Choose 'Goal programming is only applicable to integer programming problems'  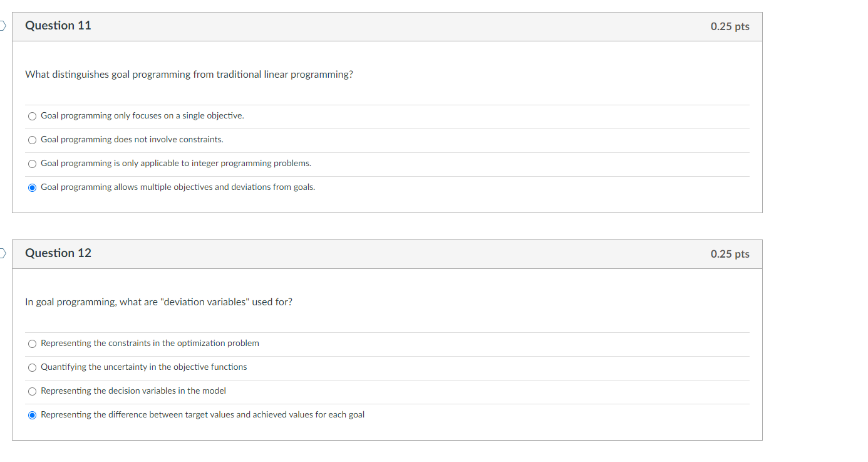32,164
